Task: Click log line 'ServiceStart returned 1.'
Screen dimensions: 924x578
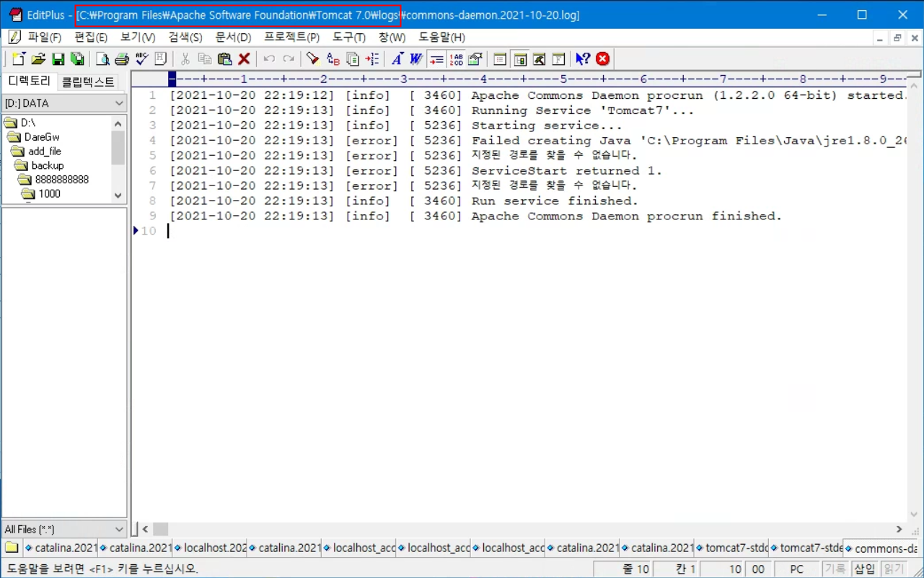Action: [x=567, y=171]
